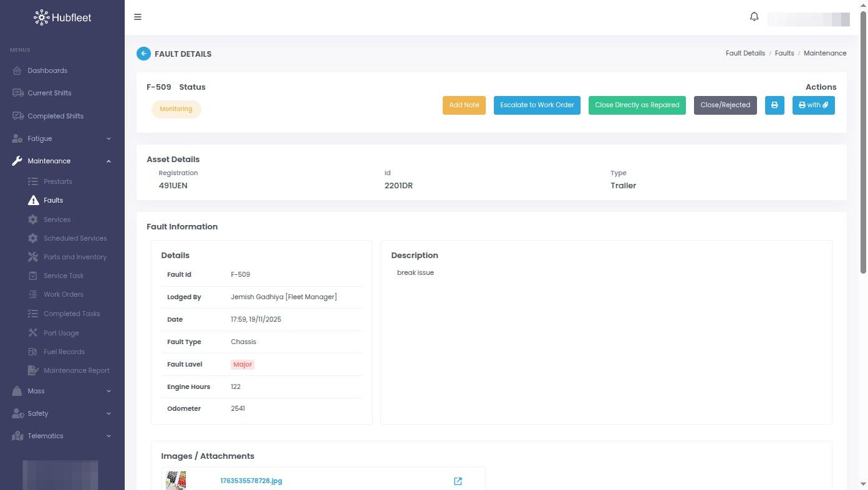Click fault type value Chassis
868x490 pixels.
[243, 342]
